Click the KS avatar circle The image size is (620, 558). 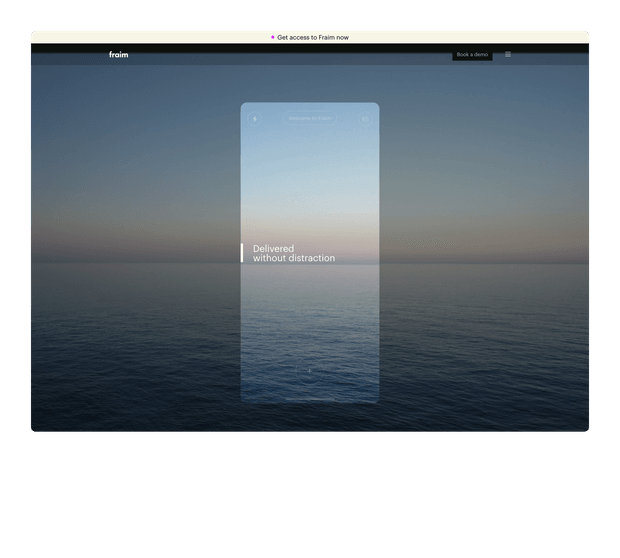(365, 119)
